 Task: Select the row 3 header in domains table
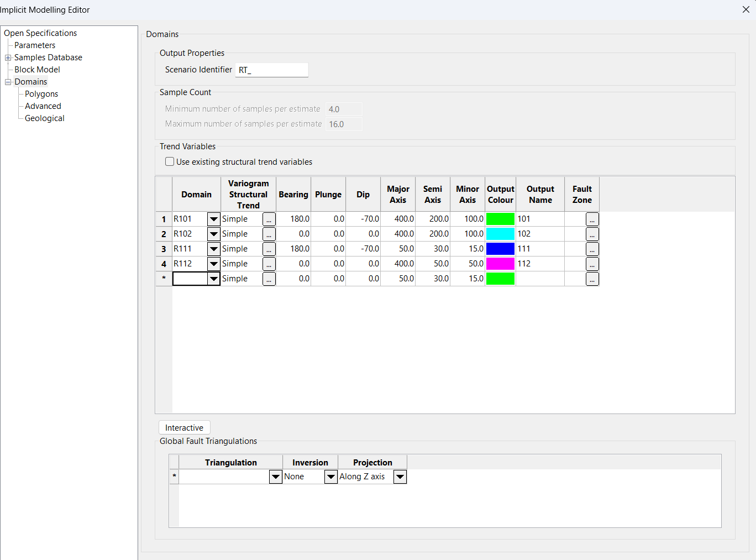coord(164,249)
